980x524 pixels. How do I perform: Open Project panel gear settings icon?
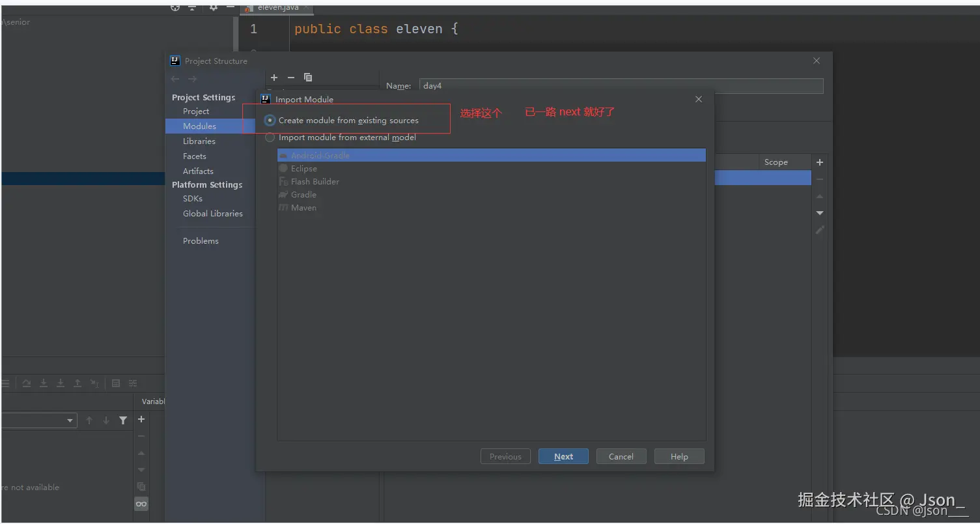(x=214, y=7)
